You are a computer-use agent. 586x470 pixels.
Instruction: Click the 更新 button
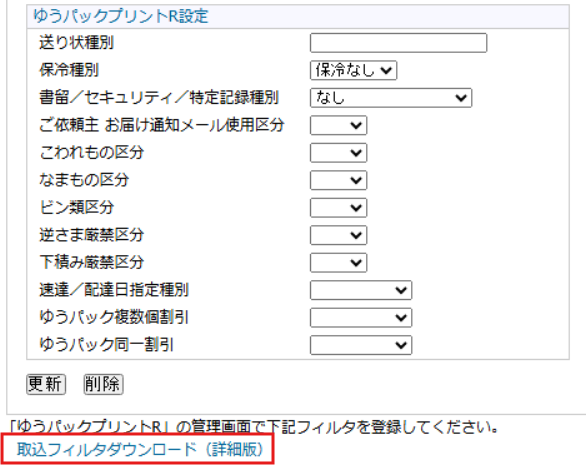(46, 384)
